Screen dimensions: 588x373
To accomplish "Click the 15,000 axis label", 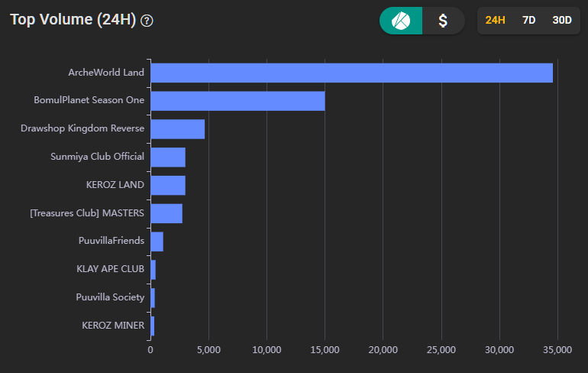I will (x=325, y=350).
